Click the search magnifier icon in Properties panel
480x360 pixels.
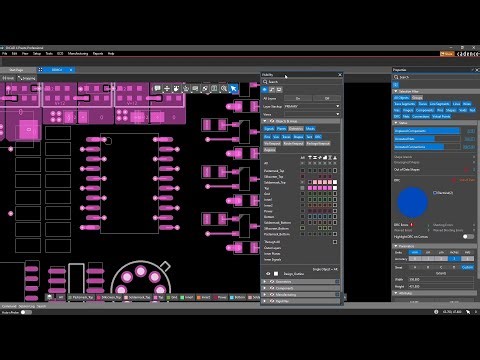[x=396, y=77]
